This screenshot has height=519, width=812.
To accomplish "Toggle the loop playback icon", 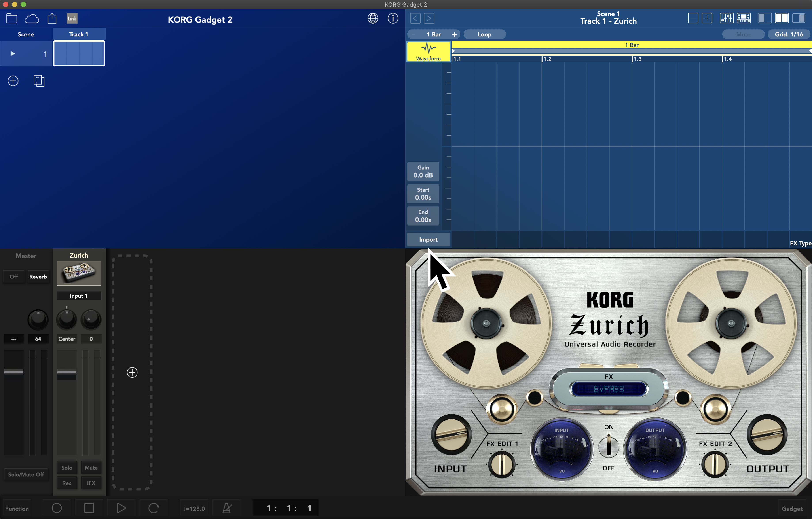I will pos(154,508).
